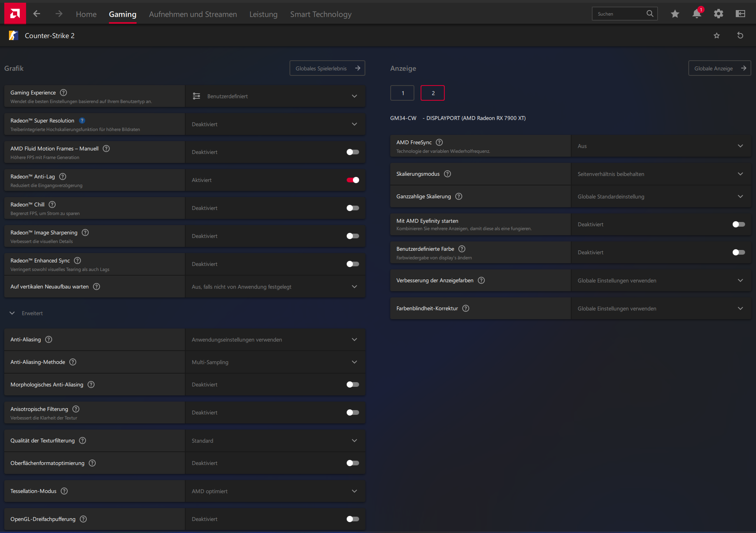Click help icon beside AMD FreeSync
The height and width of the screenshot is (533, 756).
tap(439, 142)
